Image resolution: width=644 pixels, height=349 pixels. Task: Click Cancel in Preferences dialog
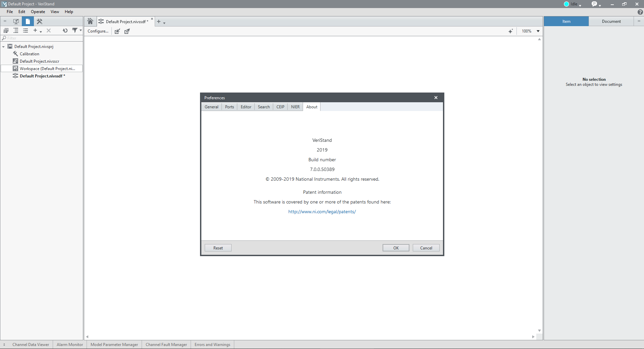coord(426,248)
